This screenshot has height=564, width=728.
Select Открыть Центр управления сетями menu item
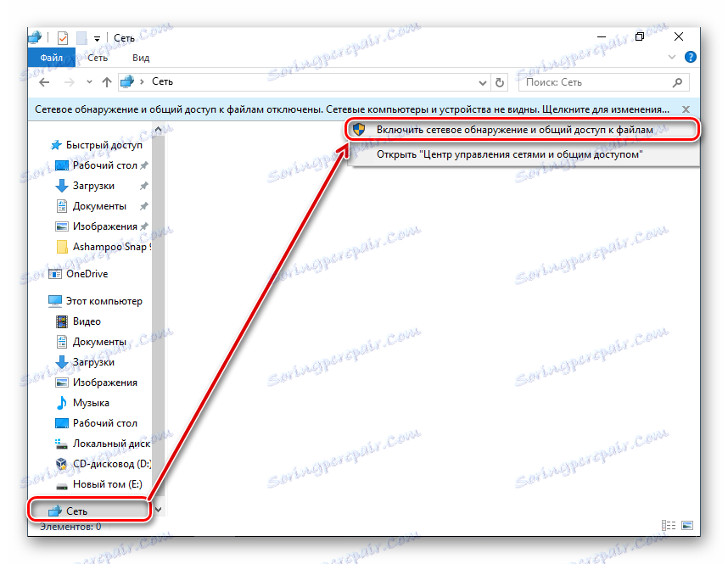pos(523,154)
